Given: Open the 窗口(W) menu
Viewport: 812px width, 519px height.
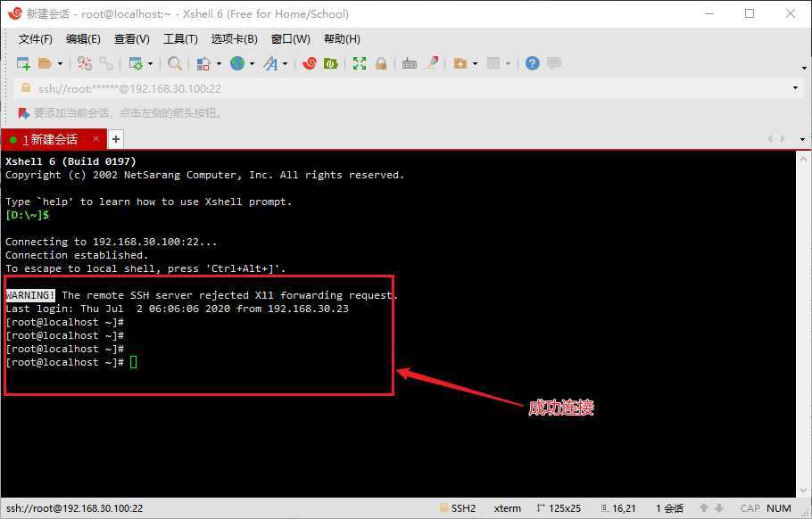Looking at the screenshot, I should (291, 39).
